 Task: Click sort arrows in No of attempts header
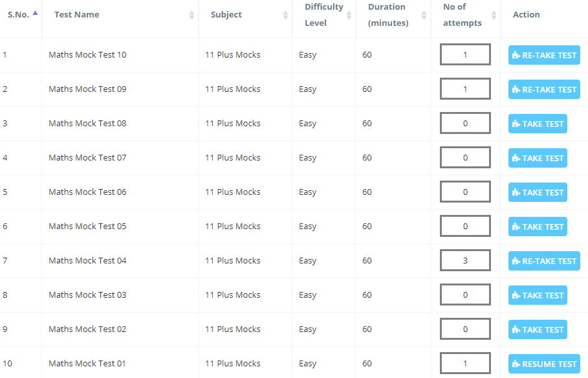coord(494,15)
